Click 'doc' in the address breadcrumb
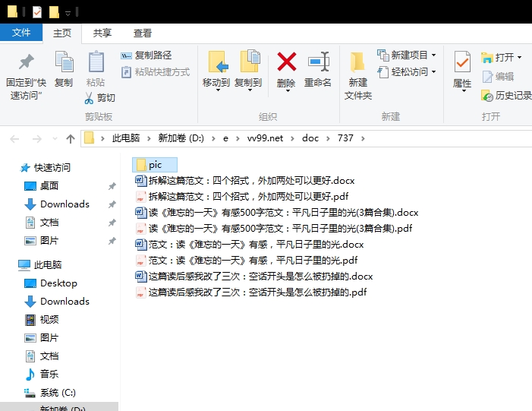Screen dimensions: 532x411 310,138
